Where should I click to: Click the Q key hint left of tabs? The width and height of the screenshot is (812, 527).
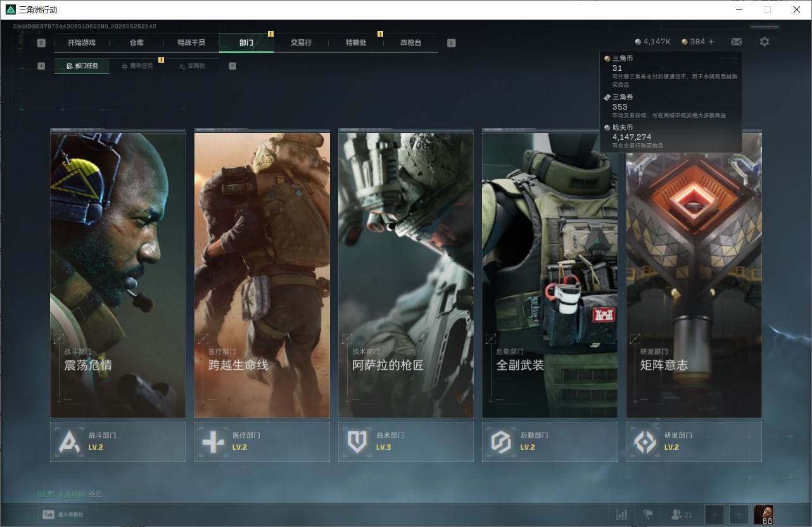[x=41, y=43]
